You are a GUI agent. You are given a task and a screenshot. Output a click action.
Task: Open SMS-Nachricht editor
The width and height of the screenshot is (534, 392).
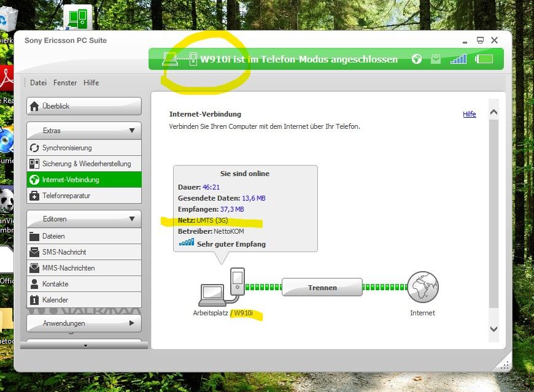click(83, 252)
